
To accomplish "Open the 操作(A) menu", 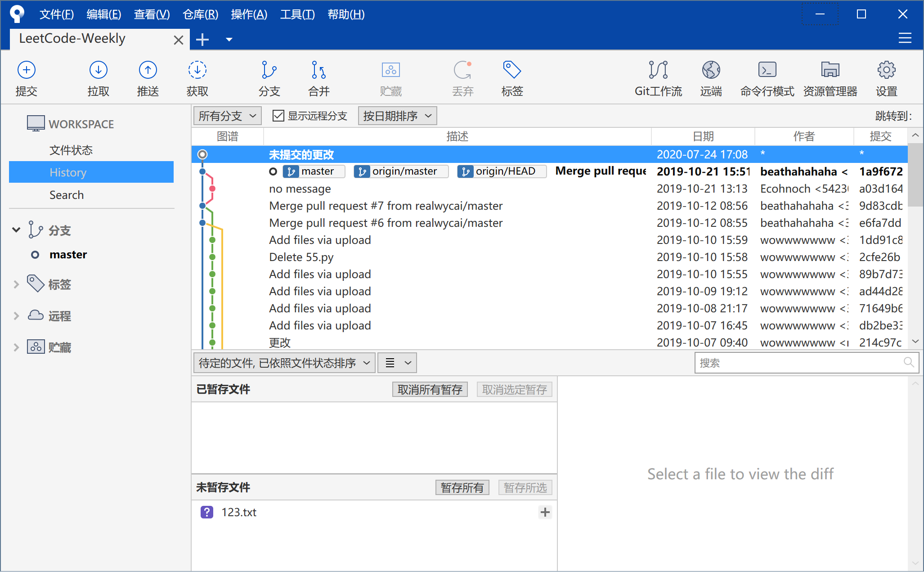I will click(x=249, y=14).
